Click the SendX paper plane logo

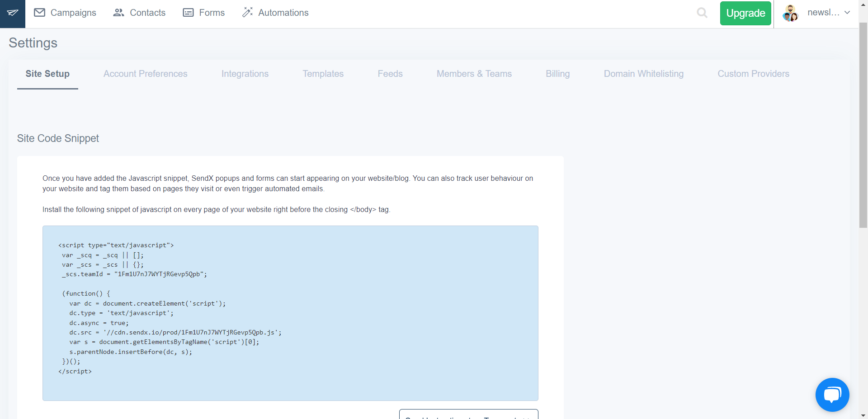(x=13, y=14)
